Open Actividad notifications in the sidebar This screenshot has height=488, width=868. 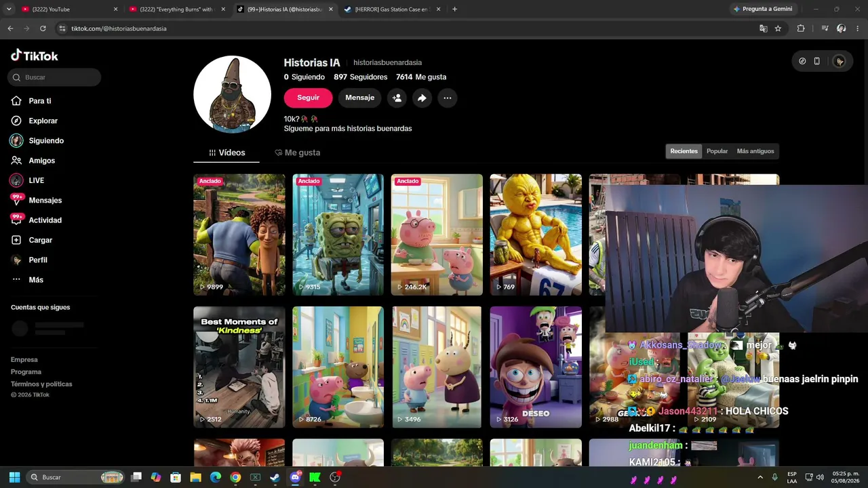[45, 220]
